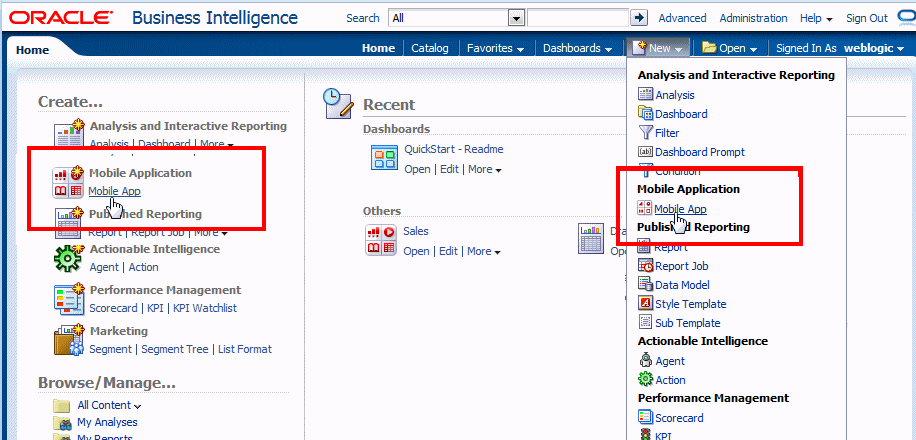Screen dimensions: 916x440
Task: Click the Advanced search link
Action: coord(682,18)
